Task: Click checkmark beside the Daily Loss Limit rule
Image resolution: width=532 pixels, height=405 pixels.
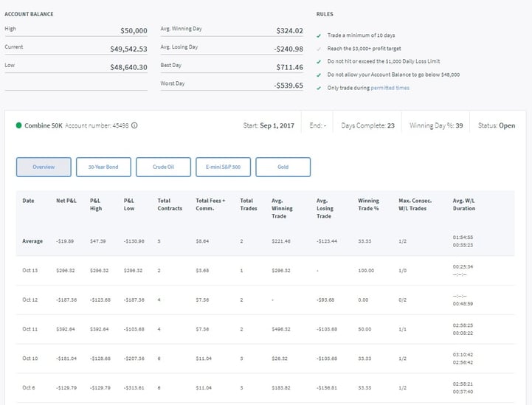Action: (319, 61)
